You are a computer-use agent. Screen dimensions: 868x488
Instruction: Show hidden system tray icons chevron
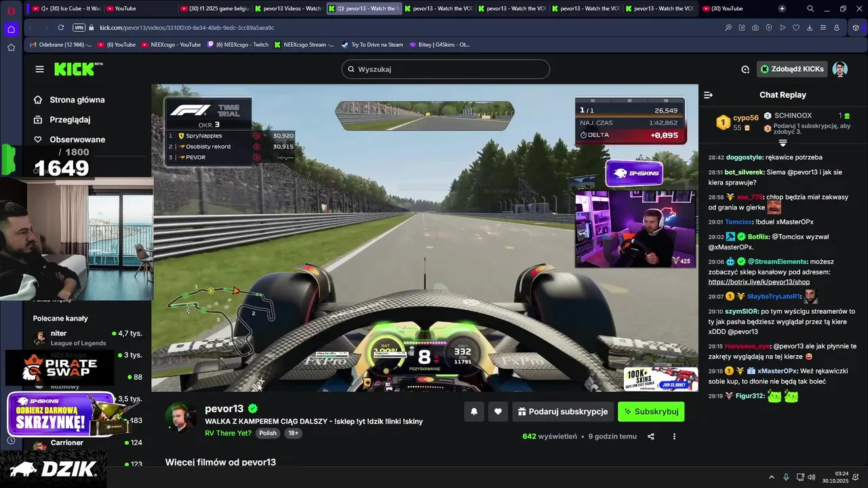[772, 477]
